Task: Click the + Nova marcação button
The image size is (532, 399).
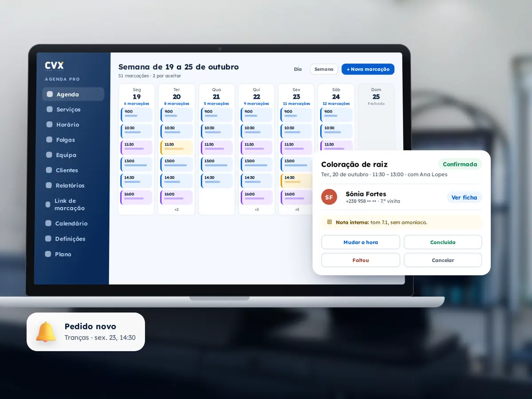Action: tap(368, 69)
